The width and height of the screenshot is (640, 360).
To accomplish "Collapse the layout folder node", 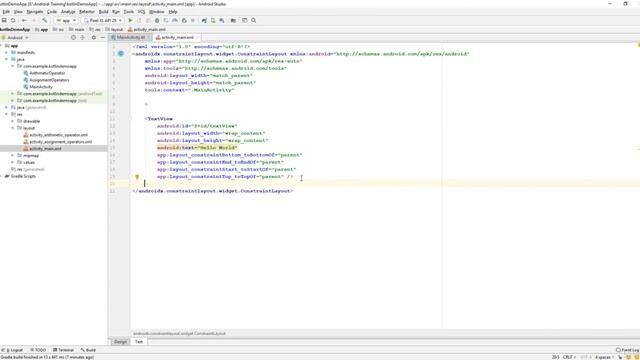I will point(13,128).
